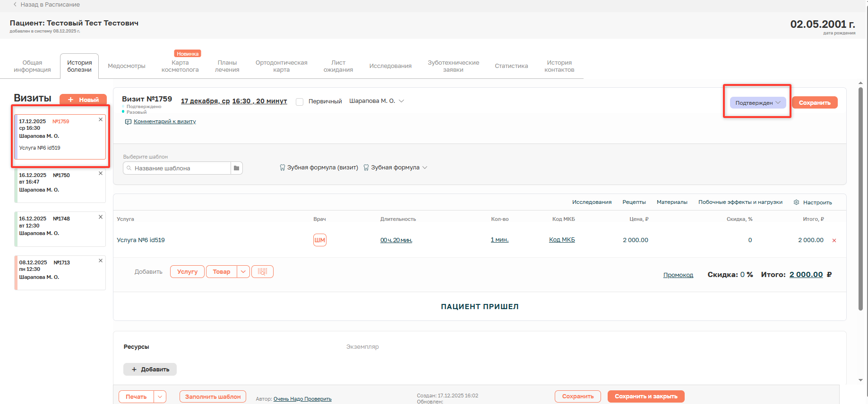Click the Промокод link
This screenshot has width=868, height=404.
point(678,275)
